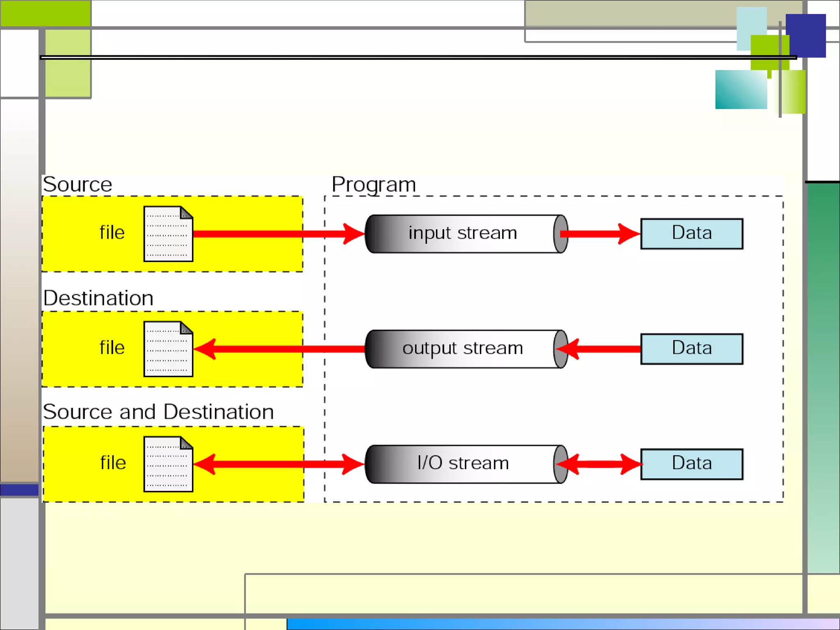Screen dimensions: 840x630
Task: Click the Source and Destination heading
Action: click(158, 412)
